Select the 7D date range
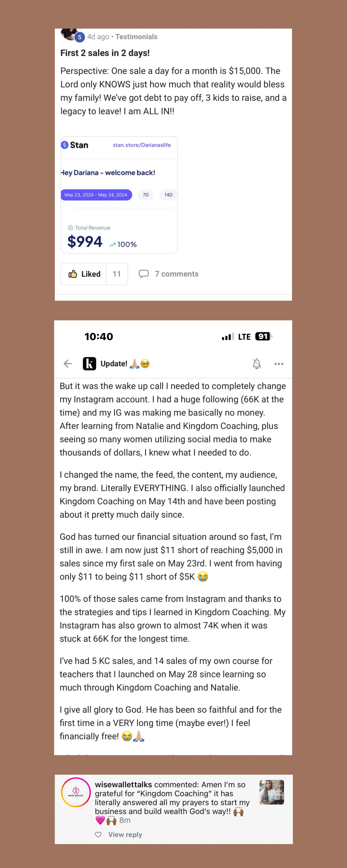Screen dimensions: 347x868 pos(145,195)
